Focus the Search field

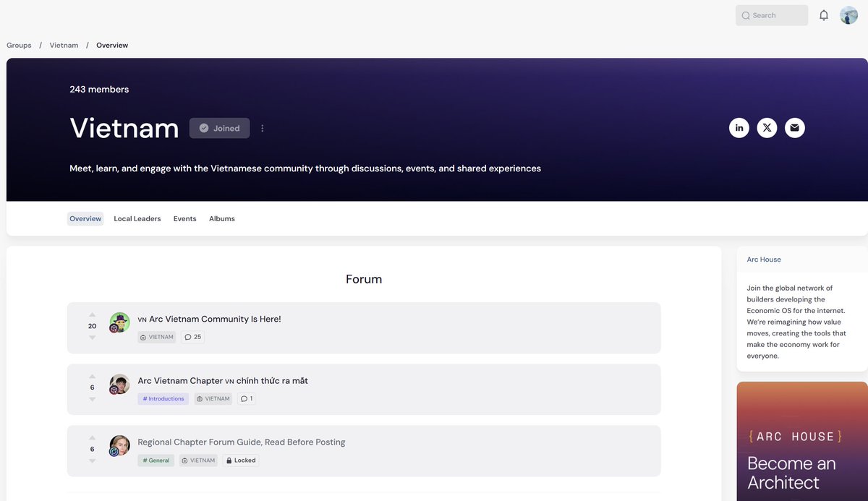(772, 15)
